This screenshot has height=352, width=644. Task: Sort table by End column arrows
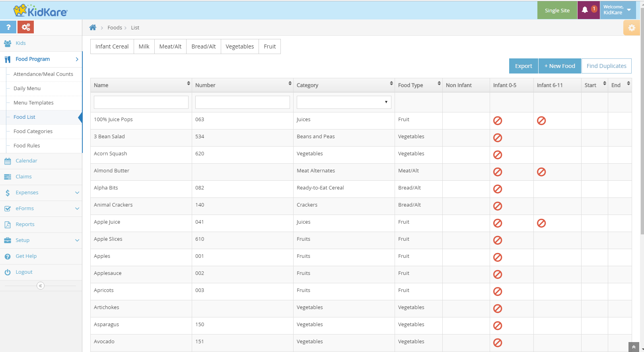coord(628,83)
